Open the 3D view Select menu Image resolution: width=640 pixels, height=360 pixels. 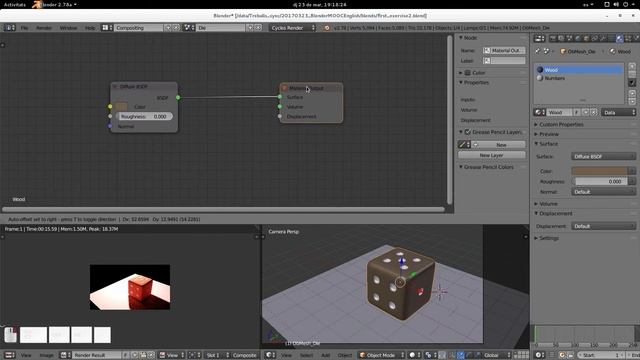[x=306, y=355]
